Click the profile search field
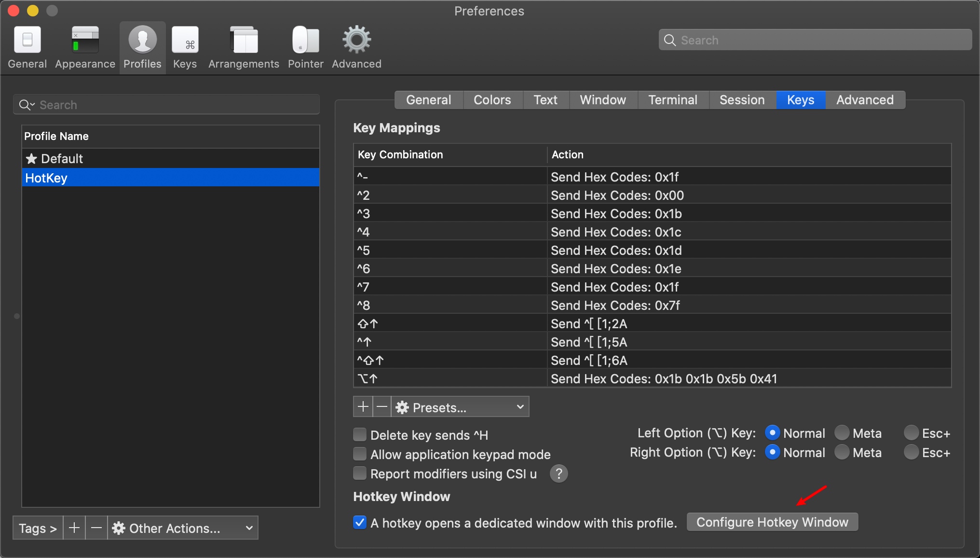This screenshot has width=980, height=558. point(166,105)
